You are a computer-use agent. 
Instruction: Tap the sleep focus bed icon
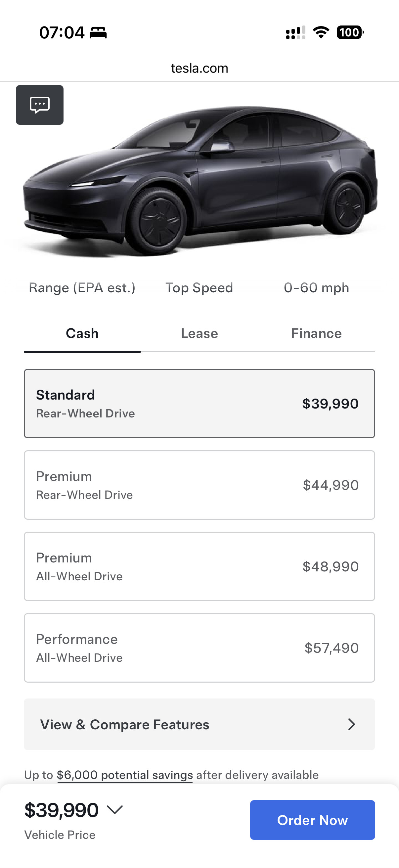point(98,33)
